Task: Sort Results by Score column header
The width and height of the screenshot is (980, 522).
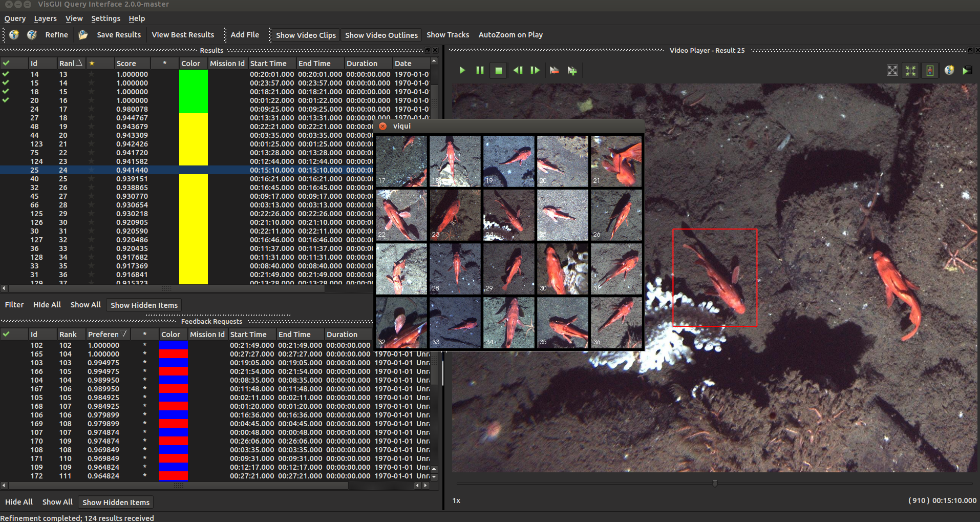Action: point(132,63)
